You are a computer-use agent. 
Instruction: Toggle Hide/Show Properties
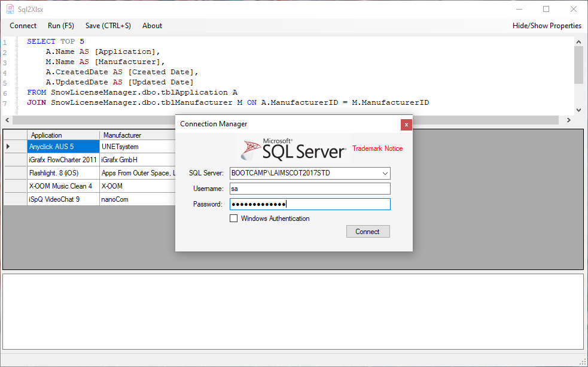click(x=547, y=26)
